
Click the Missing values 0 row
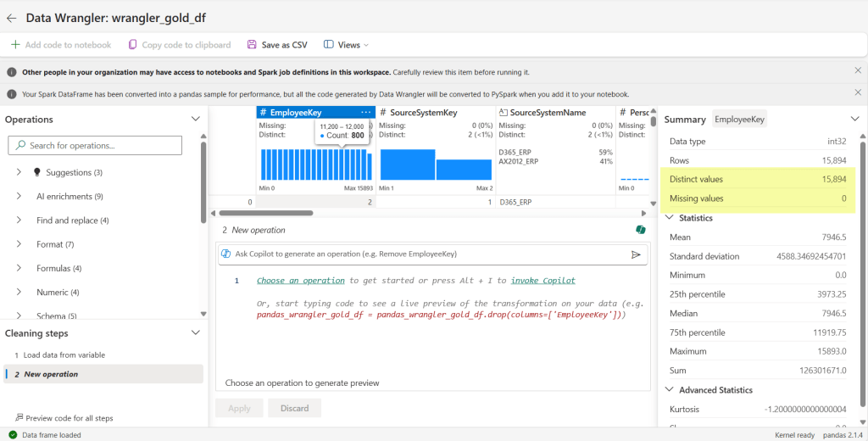[x=758, y=198]
